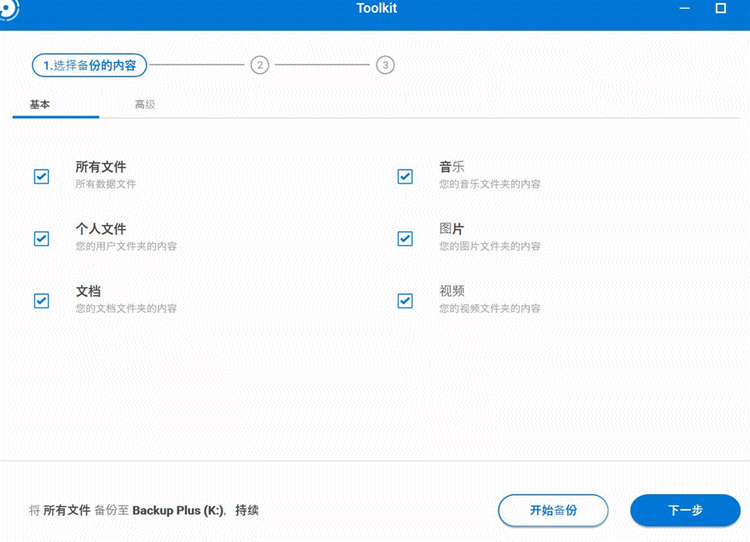Click the 所有文件 heading text
Screen dimensions: 750x542
101,167
